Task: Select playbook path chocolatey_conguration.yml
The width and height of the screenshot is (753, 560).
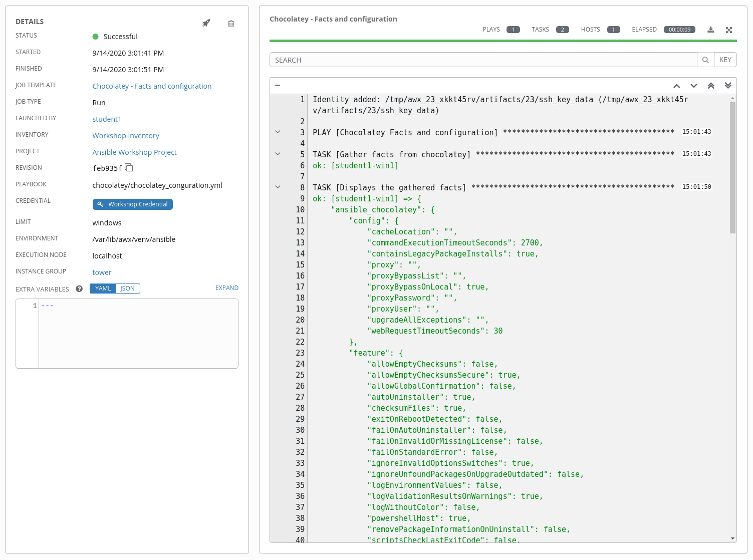Action: [x=157, y=185]
